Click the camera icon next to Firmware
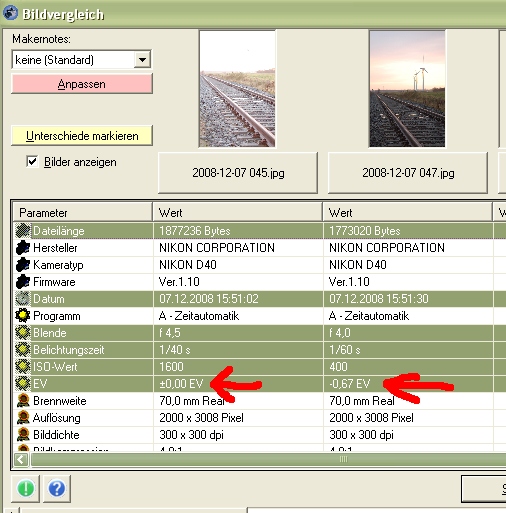The height and width of the screenshot is (513, 506). coord(23,282)
